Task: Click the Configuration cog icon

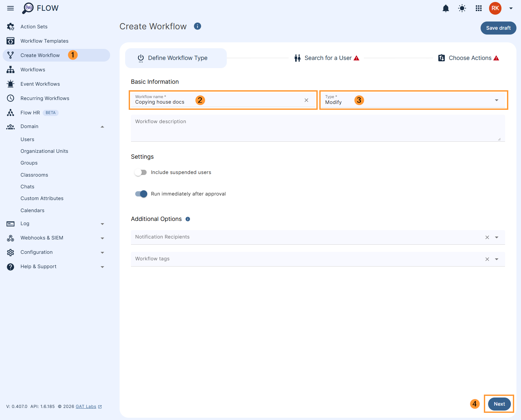Action: click(10, 253)
